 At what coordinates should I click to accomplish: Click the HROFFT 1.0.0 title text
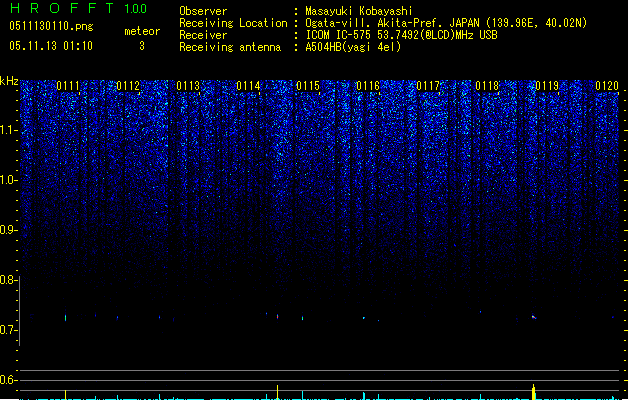(78, 8)
